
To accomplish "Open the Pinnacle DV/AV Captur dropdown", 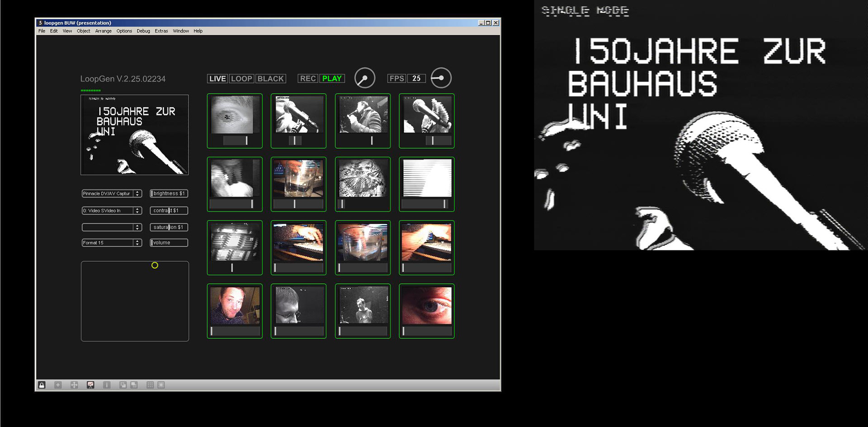I will coord(112,193).
